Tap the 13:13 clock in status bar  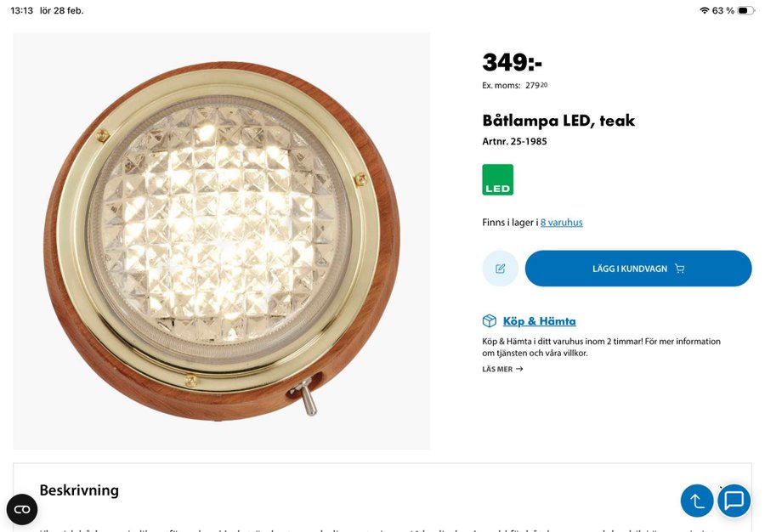(21, 11)
